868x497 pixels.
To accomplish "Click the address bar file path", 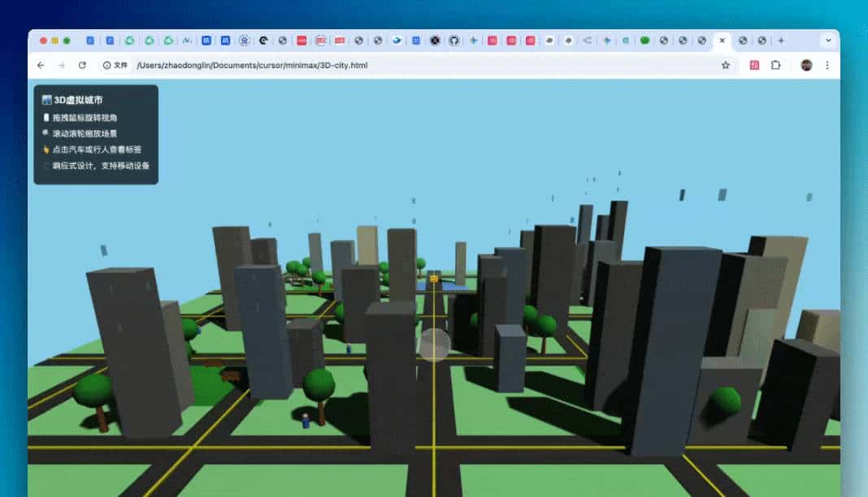I will coord(252,65).
